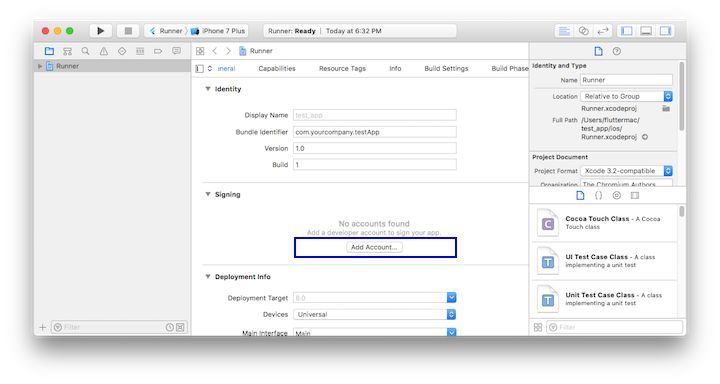Image resolution: width=720 pixels, height=384 pixels.
Task: Click the Build number field
Action: coord(375,164)
